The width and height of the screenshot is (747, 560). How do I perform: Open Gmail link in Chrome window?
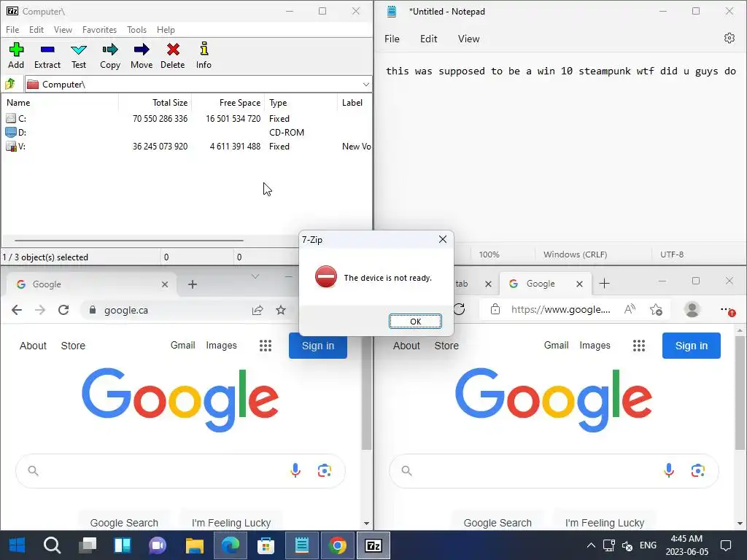tap(183, 345)
